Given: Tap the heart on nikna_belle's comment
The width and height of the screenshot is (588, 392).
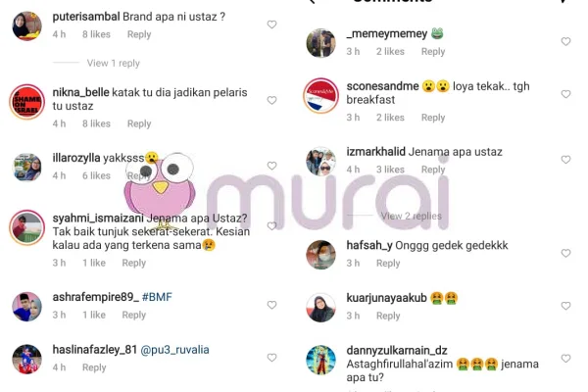Looking at the screenshot, I should click(x=271, y=100).
